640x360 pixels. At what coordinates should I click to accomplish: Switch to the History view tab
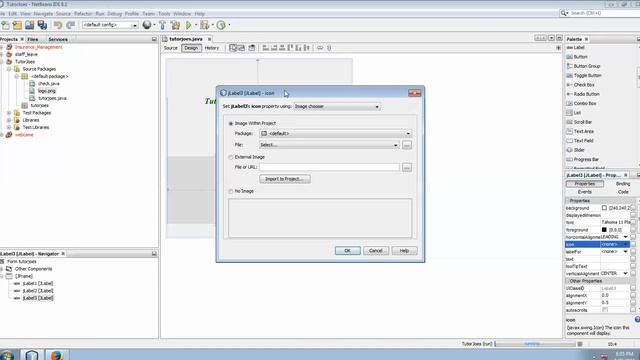coord(212,48)
